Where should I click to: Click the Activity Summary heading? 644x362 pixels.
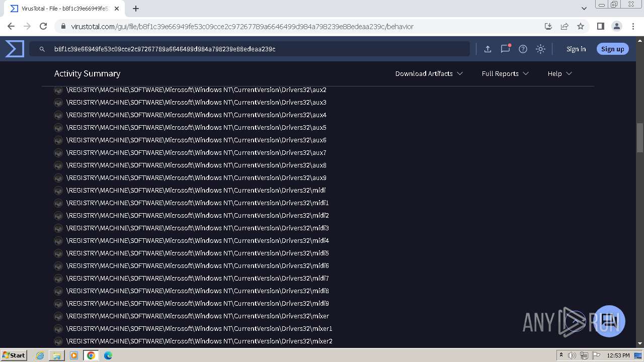pos(87,73)
